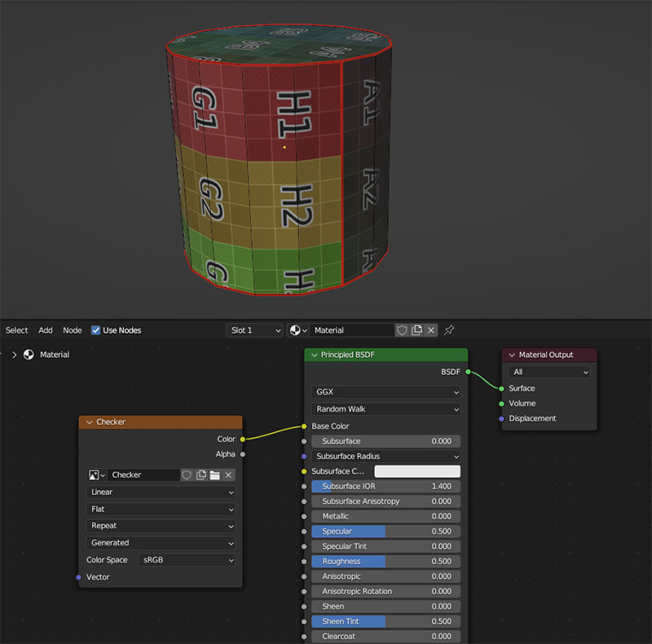Duplicate material with new material icon
Image resolution: width=652 pixels, height=644 pixels.
[x=416, y=330]
